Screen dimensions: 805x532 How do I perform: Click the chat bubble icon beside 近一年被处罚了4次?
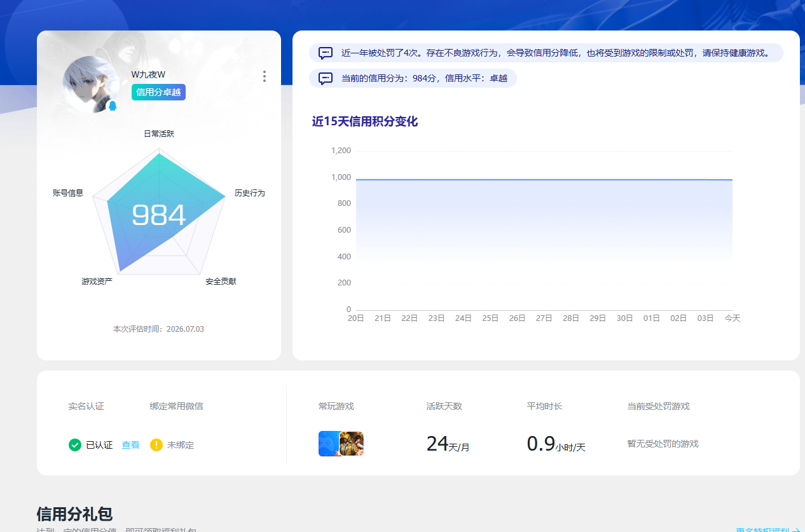[326, 53]
